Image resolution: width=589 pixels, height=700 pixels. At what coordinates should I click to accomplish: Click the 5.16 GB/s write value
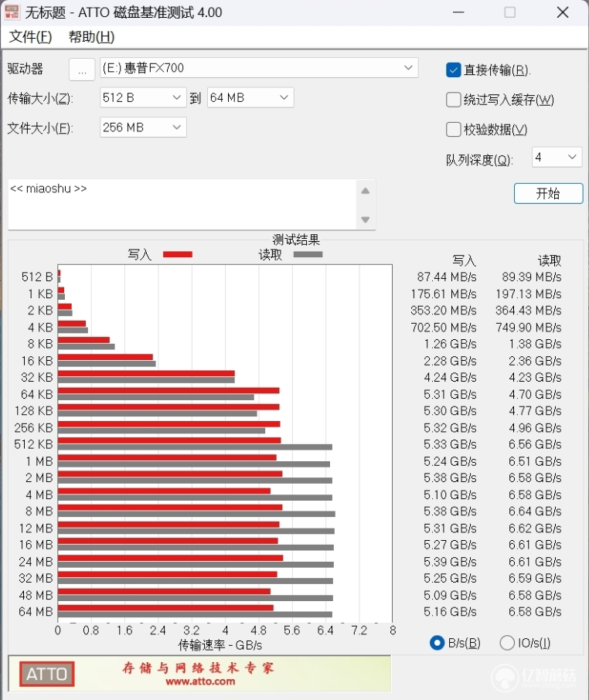point(450,612)
